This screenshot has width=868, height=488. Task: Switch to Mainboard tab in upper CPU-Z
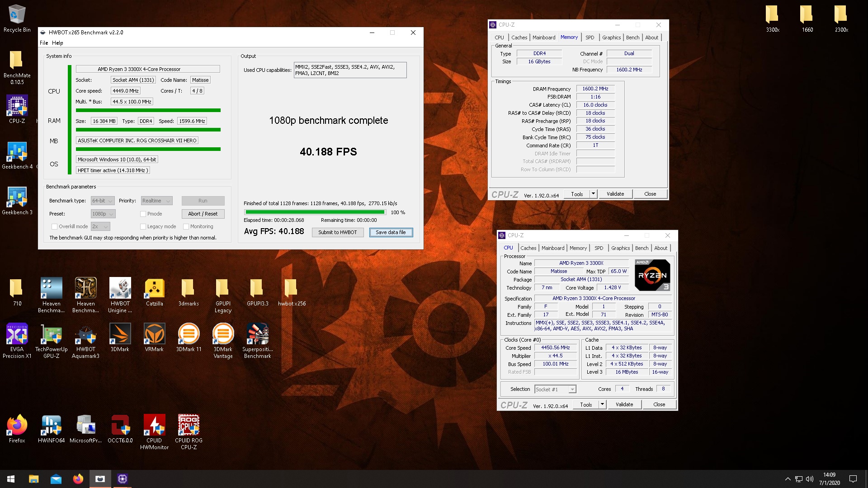544,38
